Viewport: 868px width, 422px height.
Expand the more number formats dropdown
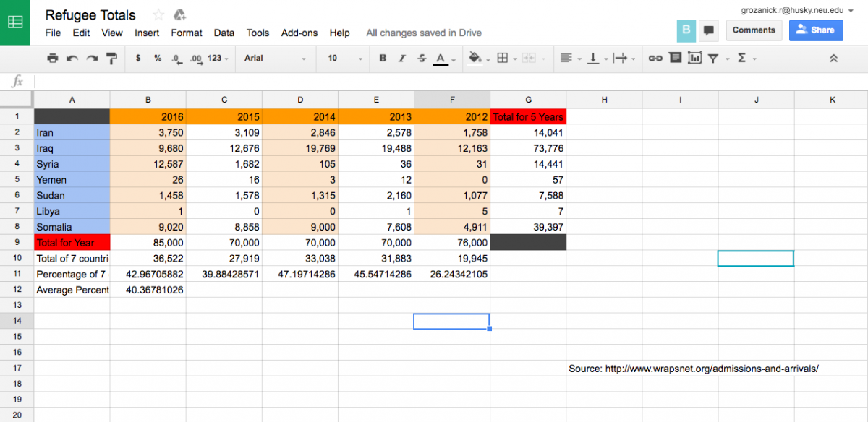coord(217,59)
